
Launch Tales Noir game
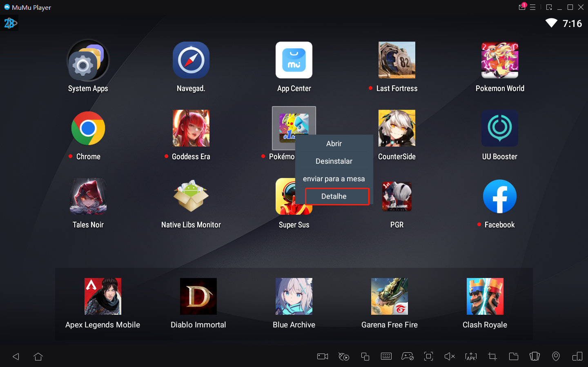[x=88, y=196]
